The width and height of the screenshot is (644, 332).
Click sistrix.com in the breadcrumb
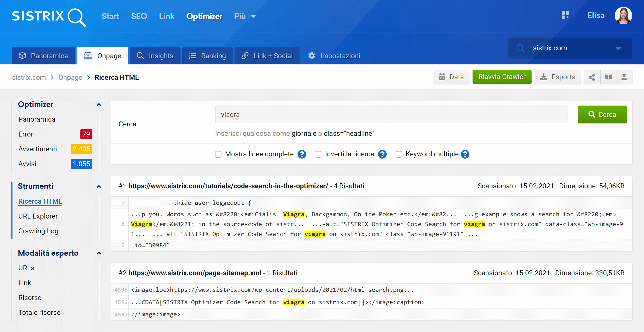pos(29,78)
